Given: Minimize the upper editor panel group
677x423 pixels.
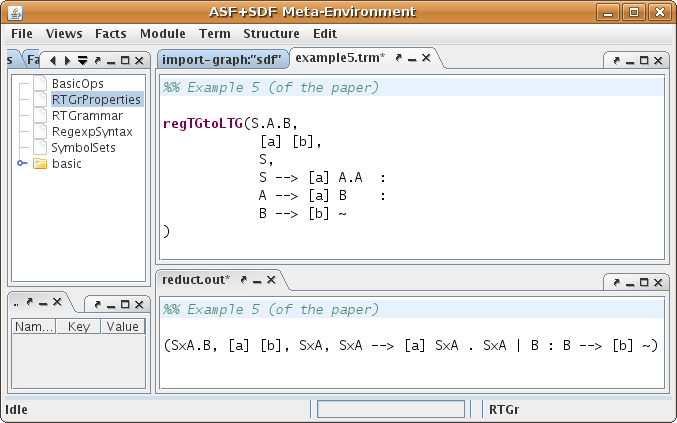Looking at the screenshot, I should click(630, 61).
